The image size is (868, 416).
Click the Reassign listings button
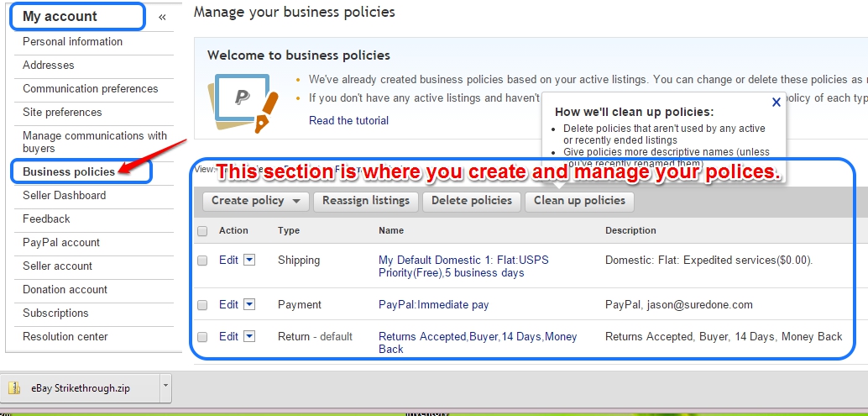click(366, 201)
